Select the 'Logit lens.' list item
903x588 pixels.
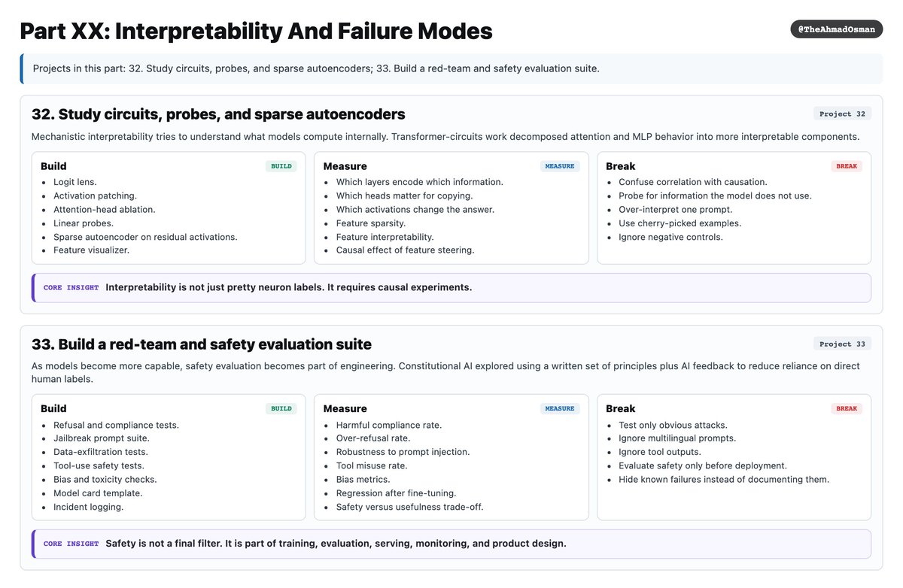coord(75,182)
